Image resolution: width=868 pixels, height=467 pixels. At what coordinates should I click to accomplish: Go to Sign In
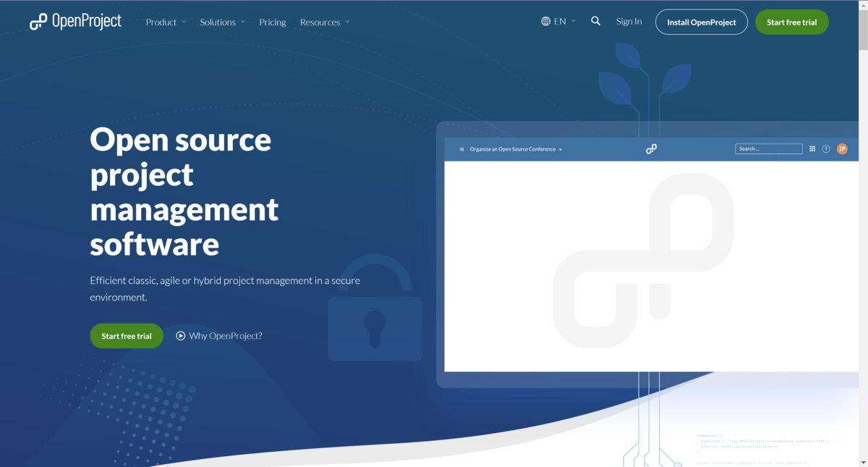point(629,21)
